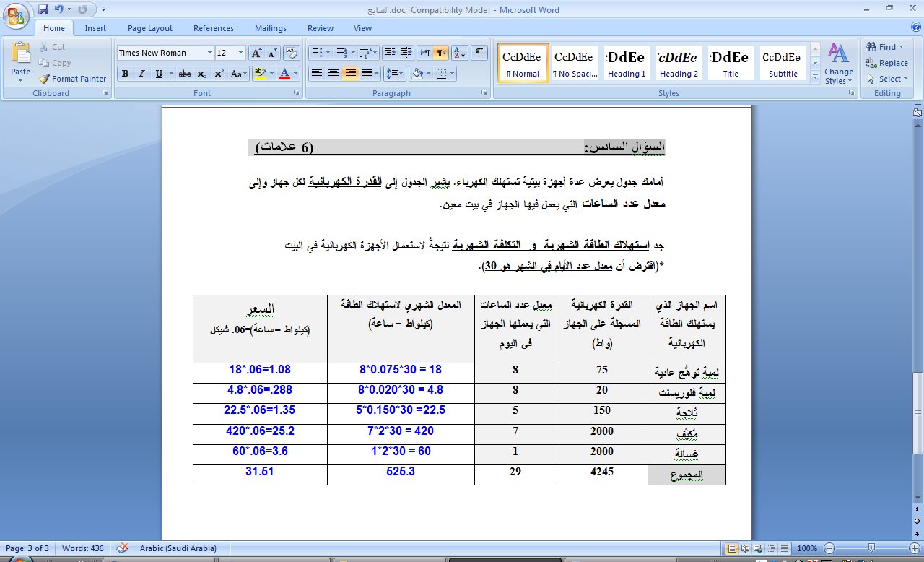Open the References tab
The image size is (924, 562).
tap(214, 28)
